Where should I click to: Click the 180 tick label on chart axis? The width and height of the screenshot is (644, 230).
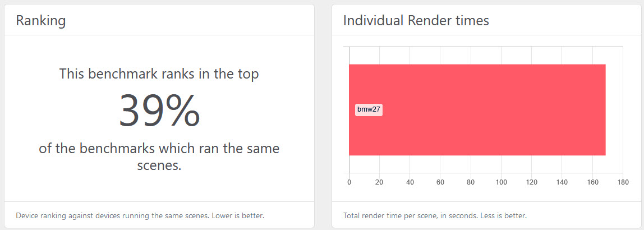(x=623, y=182)
